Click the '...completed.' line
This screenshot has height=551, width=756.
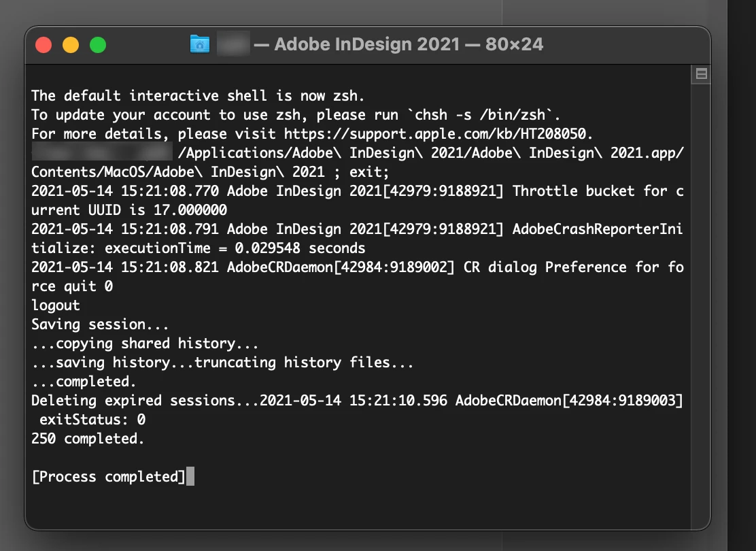[84, 382]
